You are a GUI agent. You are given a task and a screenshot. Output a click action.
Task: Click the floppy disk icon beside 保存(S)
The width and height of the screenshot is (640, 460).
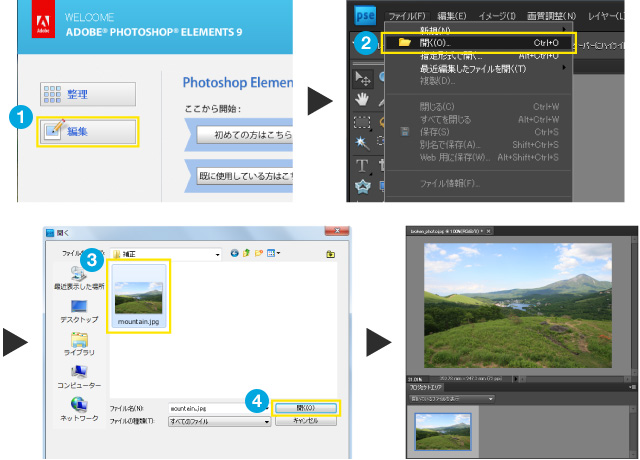point(404,131)
